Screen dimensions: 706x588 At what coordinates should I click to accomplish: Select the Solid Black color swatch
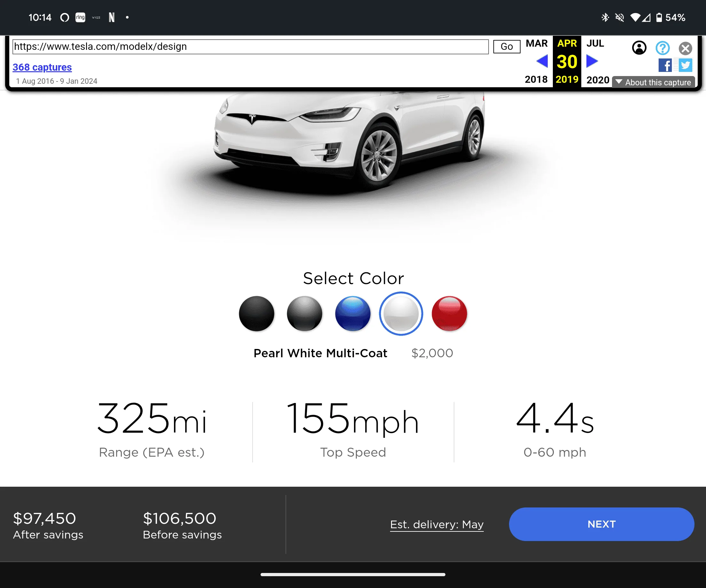point(256,313)
